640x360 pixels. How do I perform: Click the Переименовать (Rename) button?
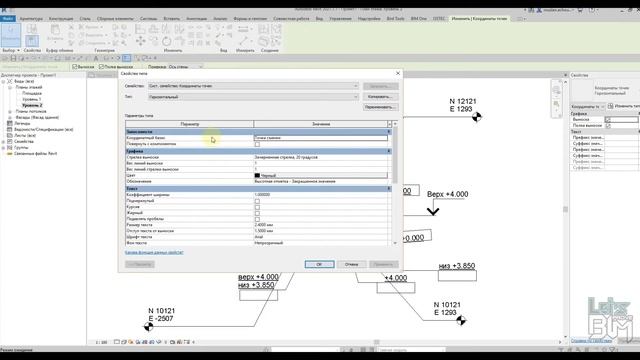pos(380,107)
